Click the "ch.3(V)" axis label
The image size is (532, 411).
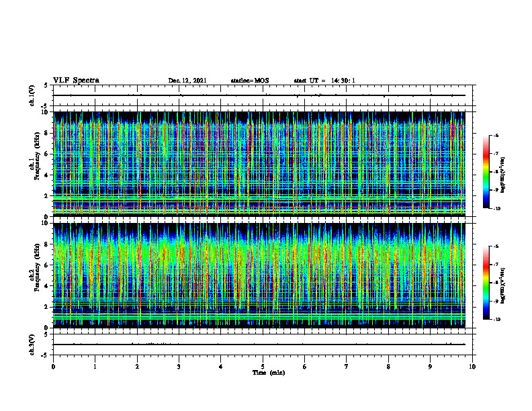click(x=32, y=345)
